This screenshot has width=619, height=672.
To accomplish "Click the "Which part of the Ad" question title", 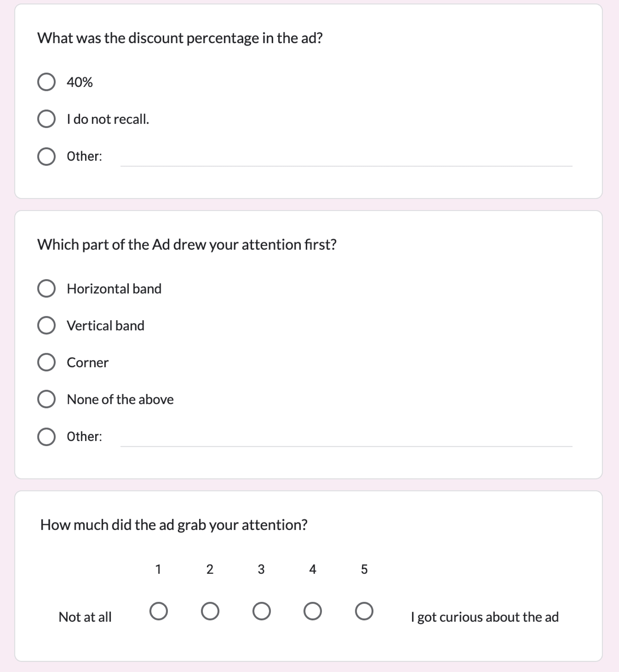I will pos(187,244).
